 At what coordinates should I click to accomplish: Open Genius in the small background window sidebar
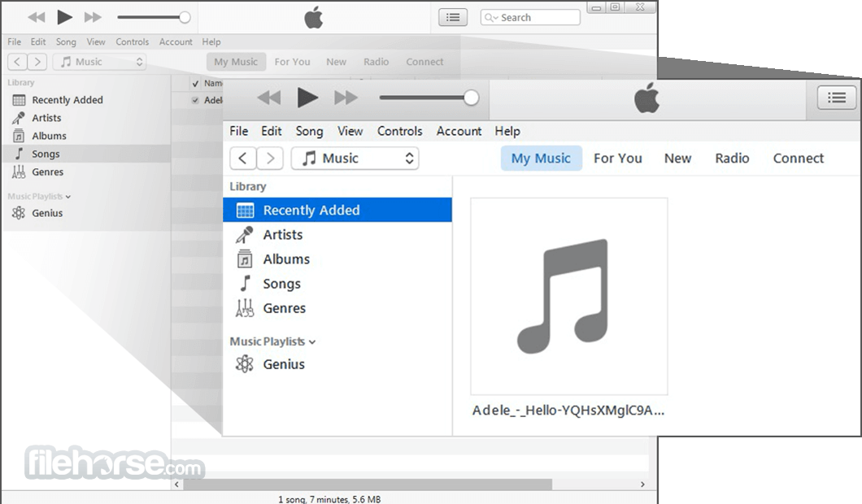(85, 213)
